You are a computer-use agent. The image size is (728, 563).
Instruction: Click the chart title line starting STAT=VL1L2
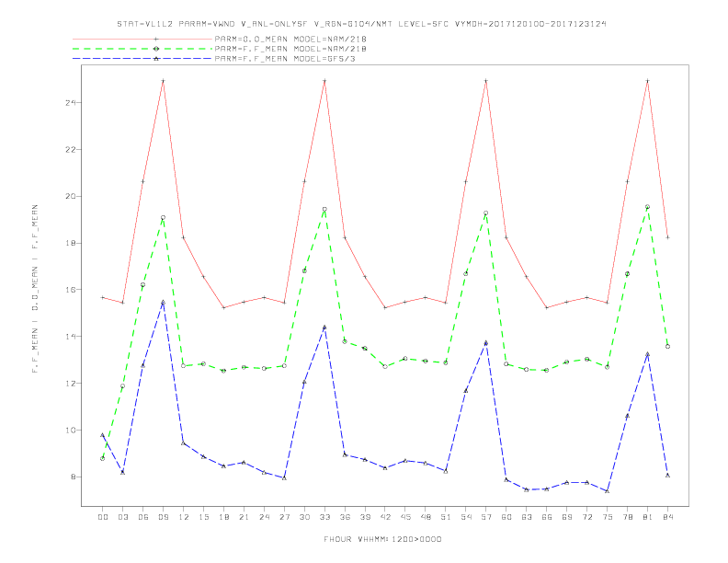pyautogui.click(x=361, y=24)
